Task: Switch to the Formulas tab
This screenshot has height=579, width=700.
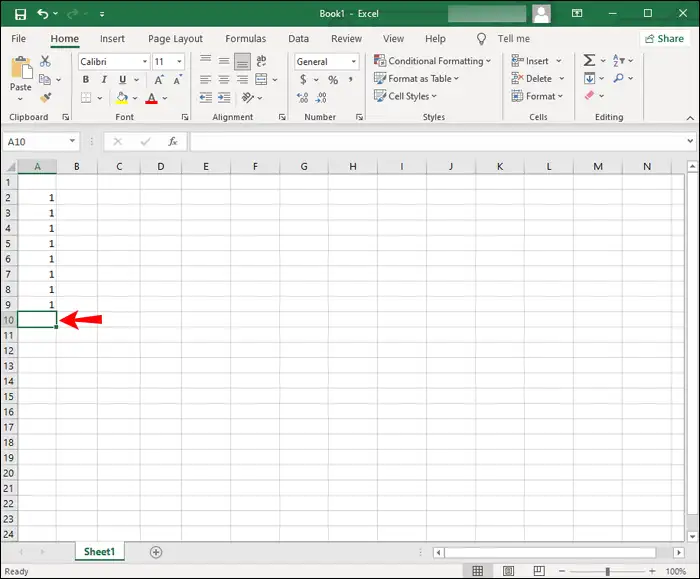Action: coord(246,39)
